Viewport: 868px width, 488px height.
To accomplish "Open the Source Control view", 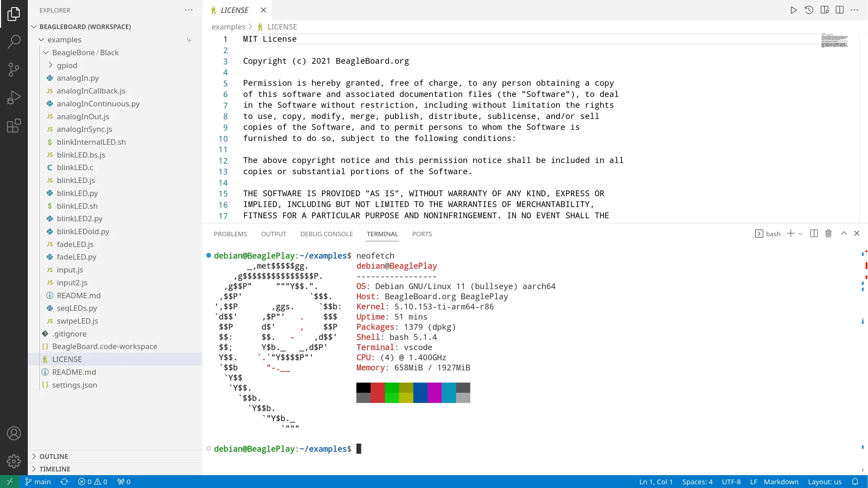I will [x=14, y=69].
